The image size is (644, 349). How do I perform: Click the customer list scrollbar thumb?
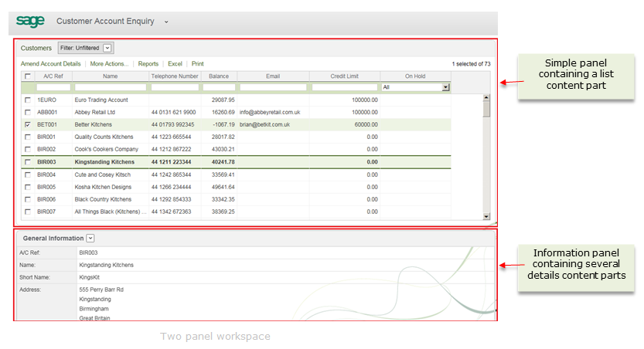pos(486,110)
